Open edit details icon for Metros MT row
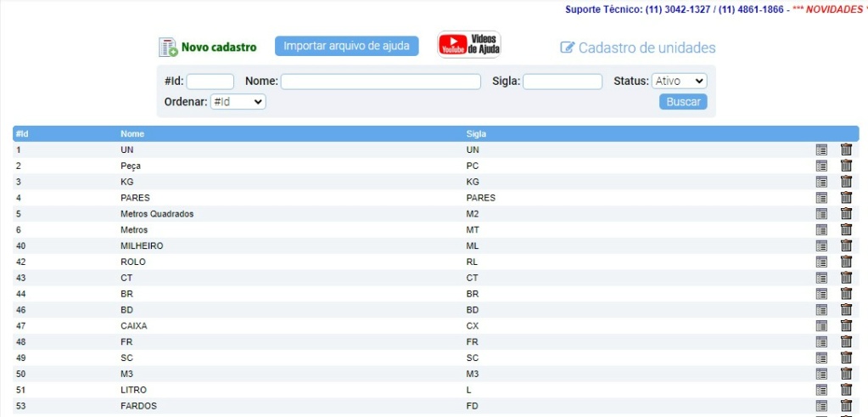Image resolution: width=868 pixels, height=417 pixels. (x=821, y=230)
